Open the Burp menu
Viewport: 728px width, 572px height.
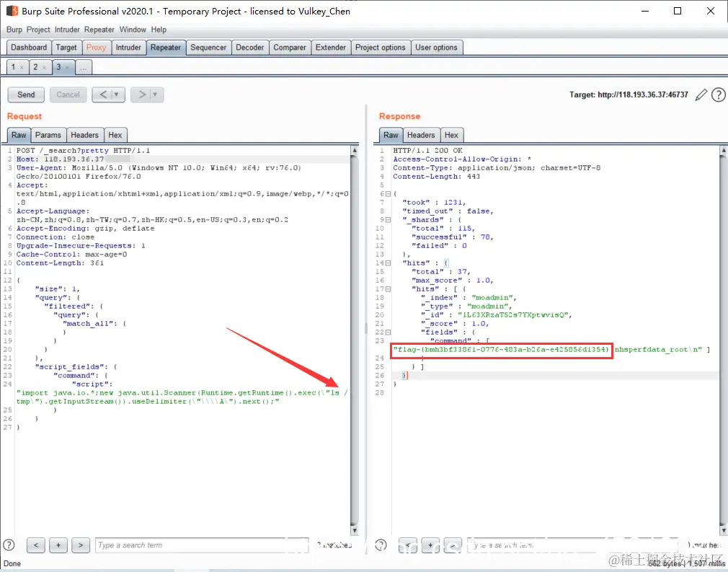14,30
